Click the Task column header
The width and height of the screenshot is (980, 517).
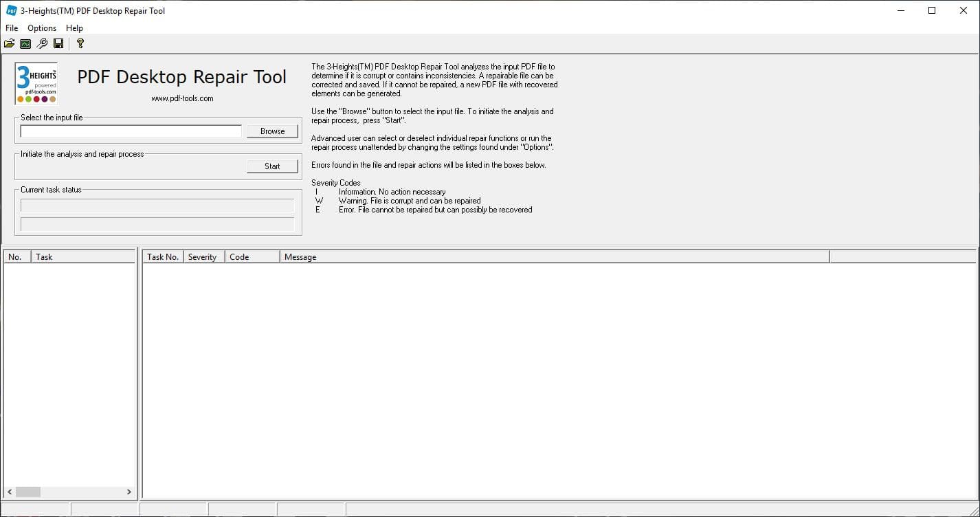coord(83,257)
